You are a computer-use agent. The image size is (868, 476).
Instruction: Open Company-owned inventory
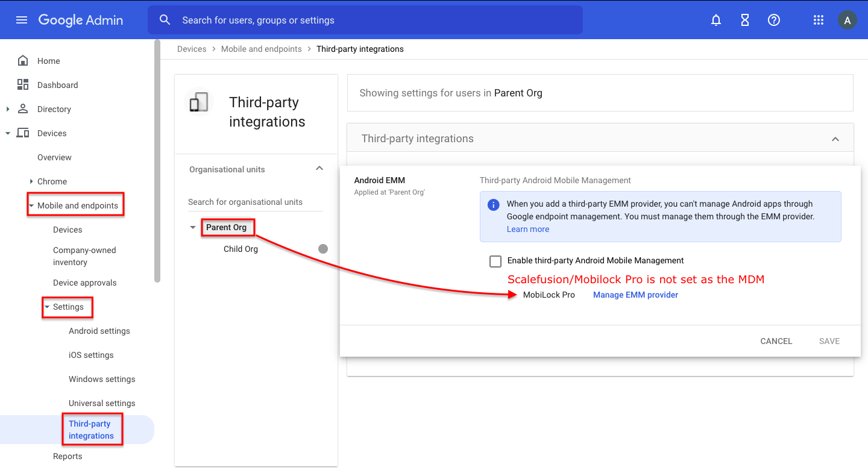pos(84,256)
